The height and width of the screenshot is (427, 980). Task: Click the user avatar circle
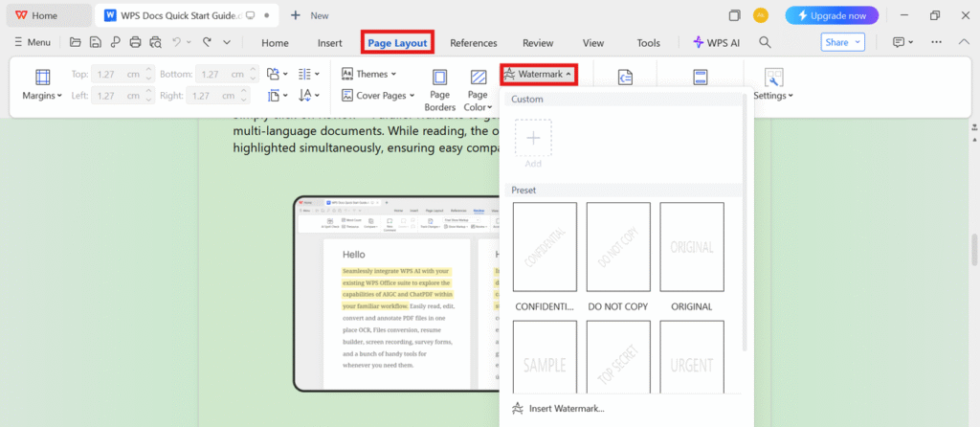761,15
